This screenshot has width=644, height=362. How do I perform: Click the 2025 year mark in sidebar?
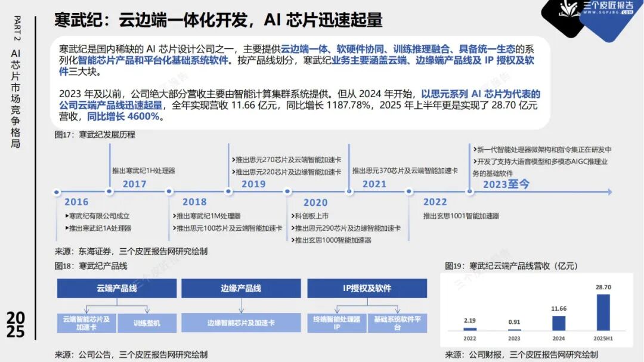pos(16,324)
